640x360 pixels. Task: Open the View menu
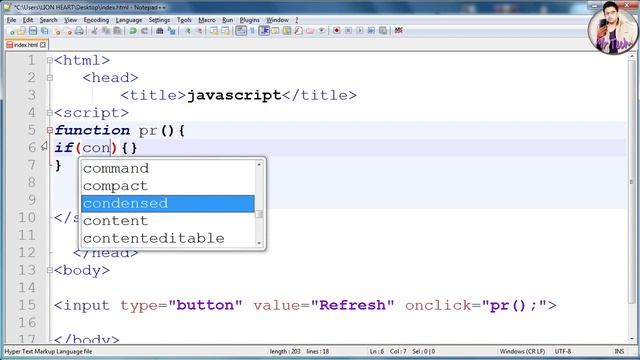(x=70, y=20)
